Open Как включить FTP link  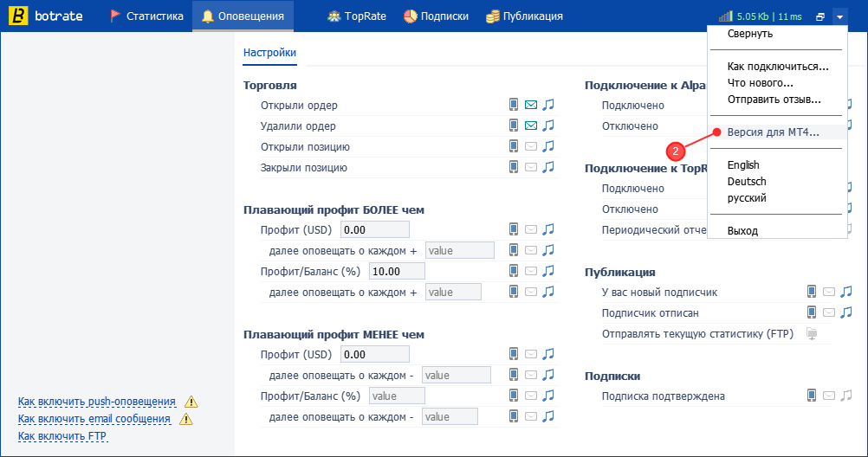(x=62, y=436)
